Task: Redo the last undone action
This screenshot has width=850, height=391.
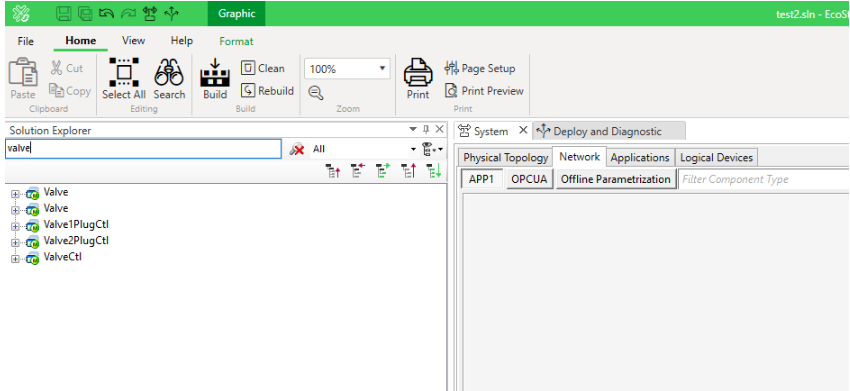Action: (x=128, y=14)
